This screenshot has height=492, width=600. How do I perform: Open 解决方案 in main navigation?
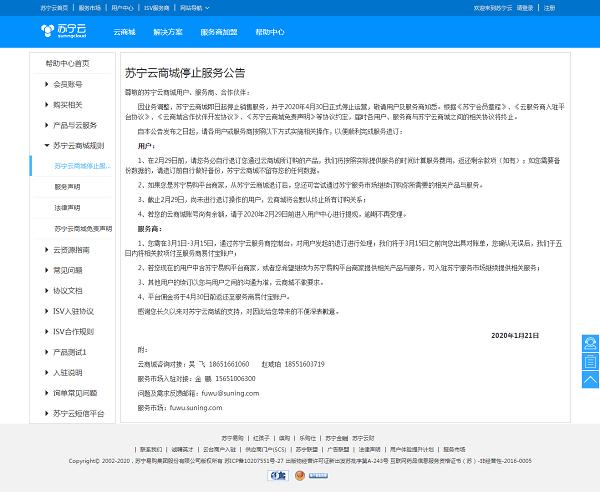(168, 32)
